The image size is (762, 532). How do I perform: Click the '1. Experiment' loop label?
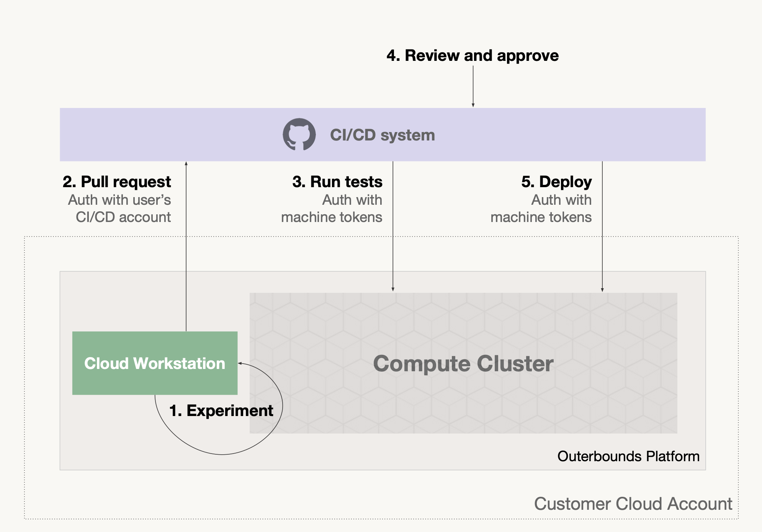(x=221, y=411)
